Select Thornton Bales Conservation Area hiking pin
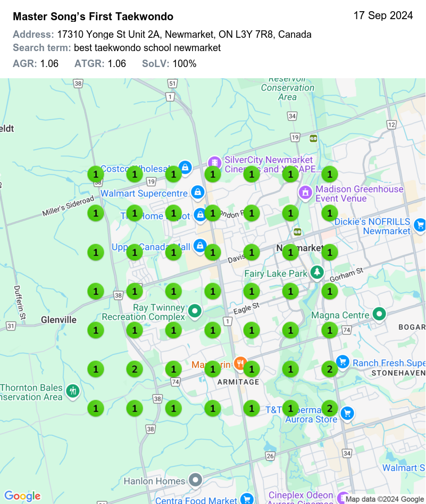 click(73, 391)
